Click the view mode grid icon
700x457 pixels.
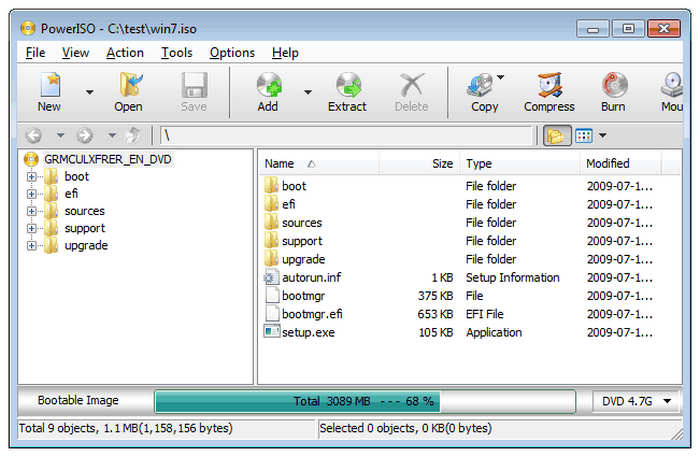[x=583, y=136]
